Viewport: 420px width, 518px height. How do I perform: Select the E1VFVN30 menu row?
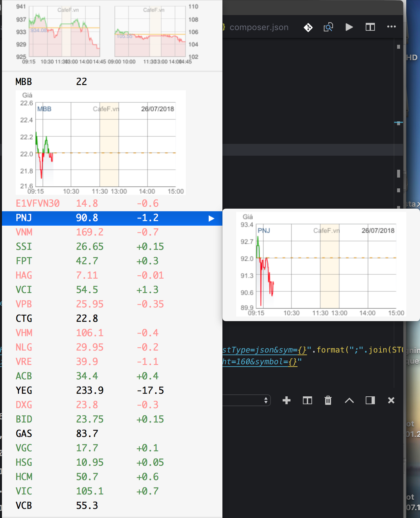pyautogui.click(x=112, y=203)
